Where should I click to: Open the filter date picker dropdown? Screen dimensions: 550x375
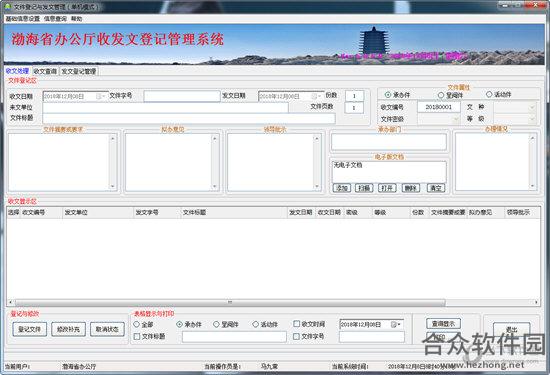coord(395,325)
